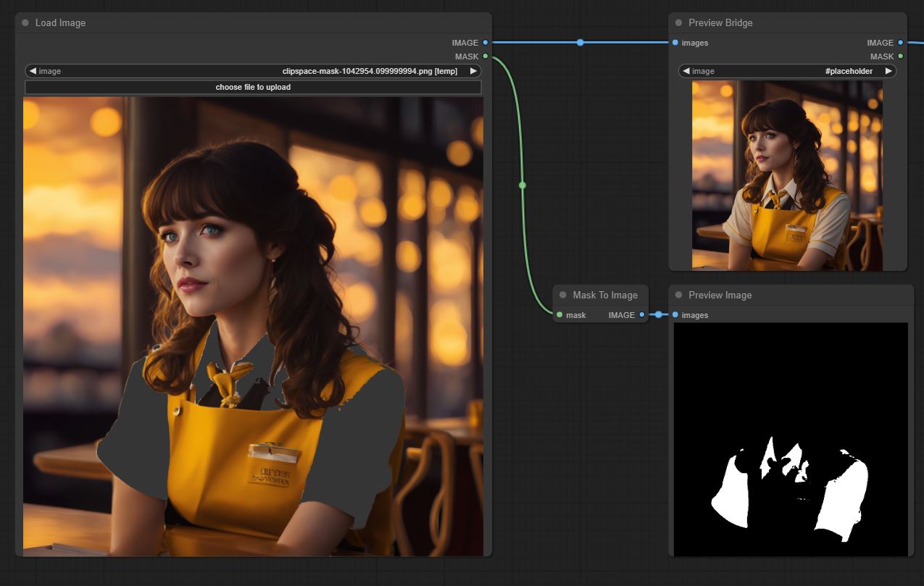
Task: Select the next image in the Load Image selector
Action: tap(473, 71)
